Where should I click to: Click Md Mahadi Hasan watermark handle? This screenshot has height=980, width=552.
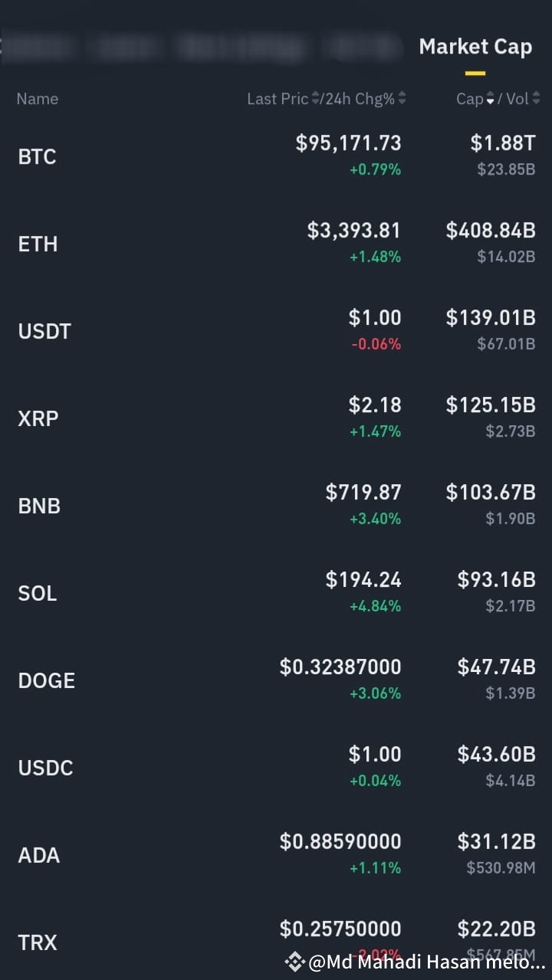pyautogui.click(x=427, y=962)
